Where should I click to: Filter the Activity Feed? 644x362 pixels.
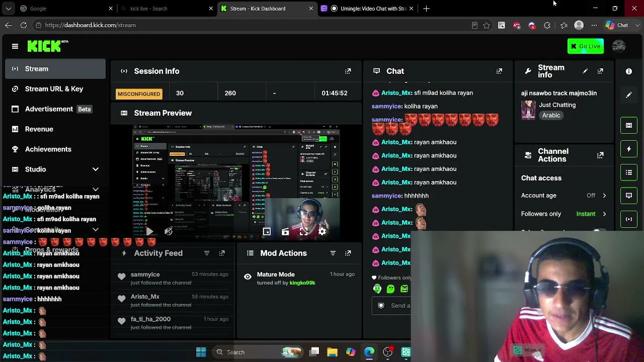(207, 253)
